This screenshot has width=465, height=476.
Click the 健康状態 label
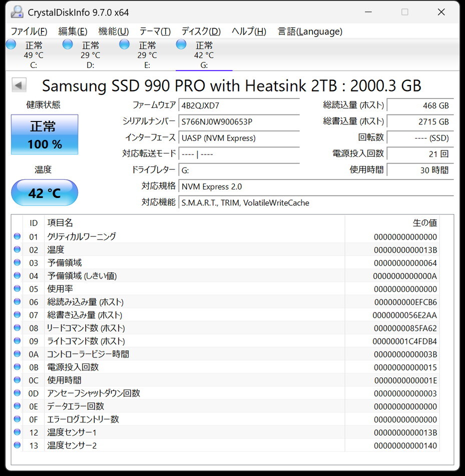(43, 104)
